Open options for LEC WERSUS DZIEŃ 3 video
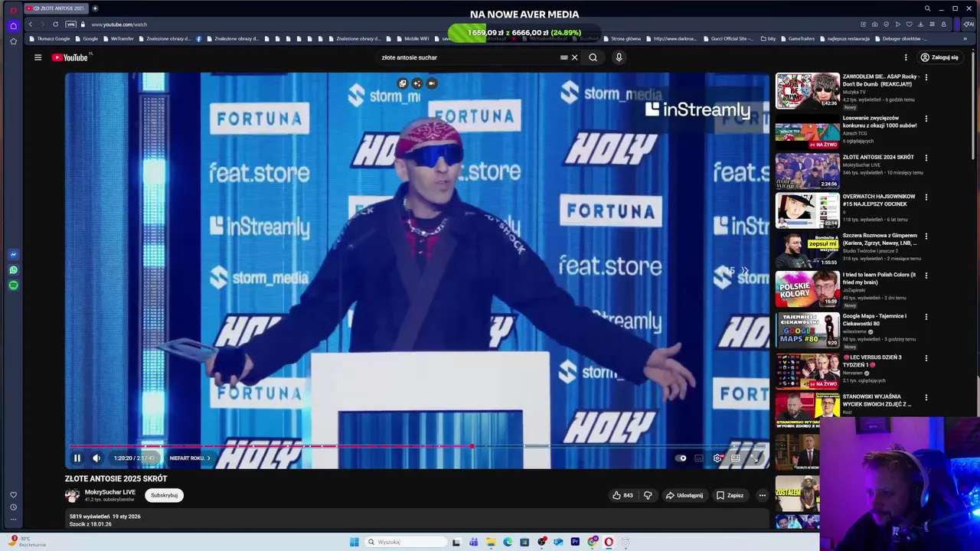The width and height of the screenshot is (980, 551). pyautogui.click(x=926, y=358)
